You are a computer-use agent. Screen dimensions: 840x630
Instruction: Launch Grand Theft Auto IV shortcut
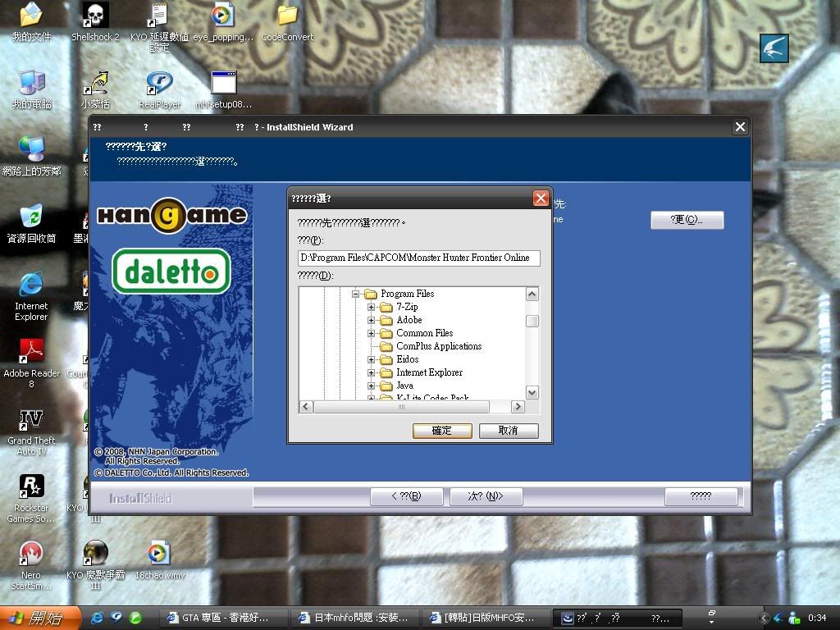[x=32, y=431]
